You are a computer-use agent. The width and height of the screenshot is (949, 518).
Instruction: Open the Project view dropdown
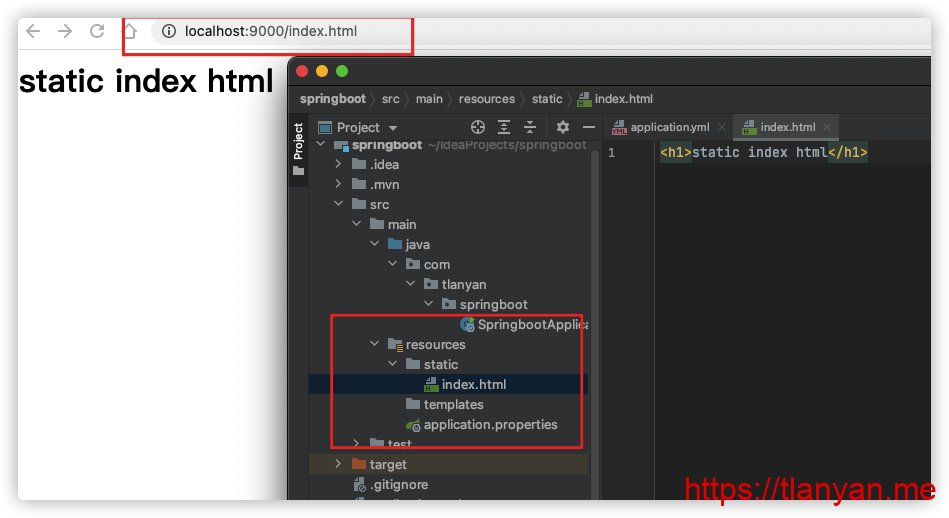click(392, 128)
